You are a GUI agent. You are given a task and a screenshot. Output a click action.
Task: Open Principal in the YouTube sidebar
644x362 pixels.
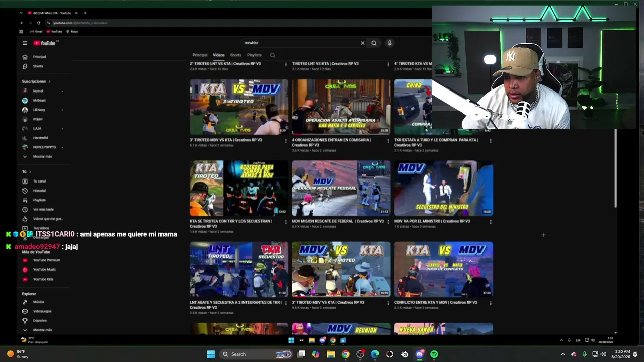tap(40, 57)
